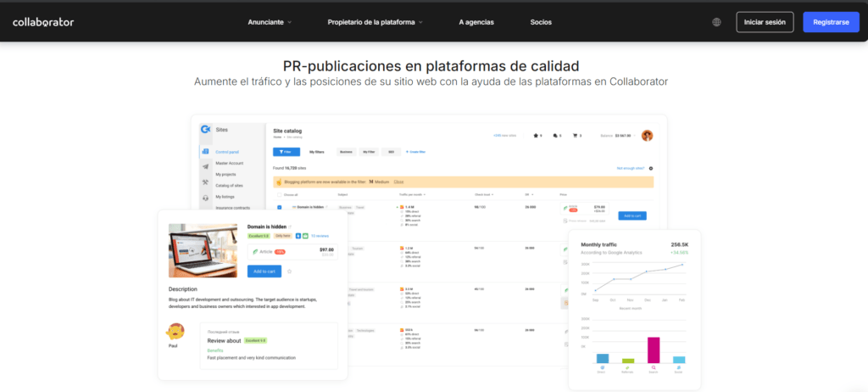Image resolution: width=868 pixels, height=392 pixels.
Task: Click the Create filter link
Action: [415, 151]
